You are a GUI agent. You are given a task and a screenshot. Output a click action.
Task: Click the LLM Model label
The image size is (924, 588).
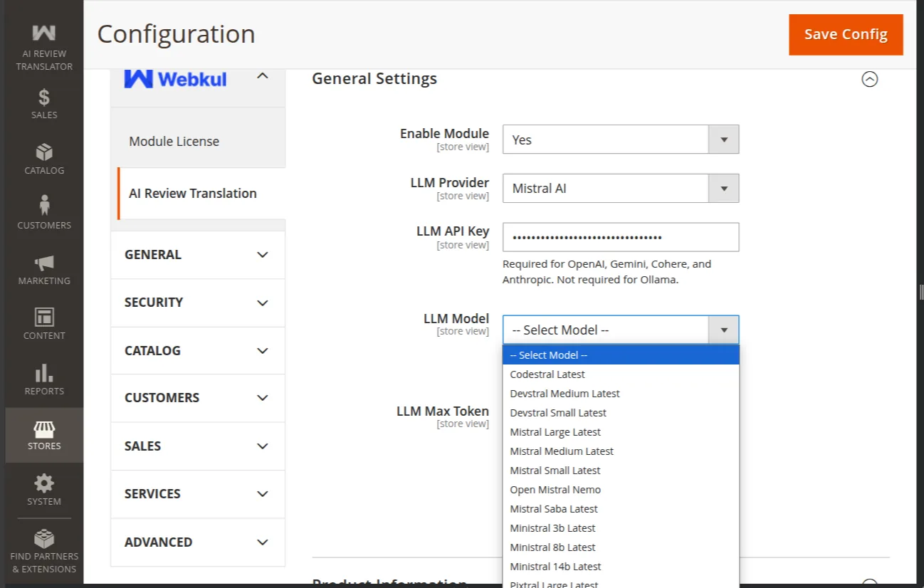pos(456,318)
